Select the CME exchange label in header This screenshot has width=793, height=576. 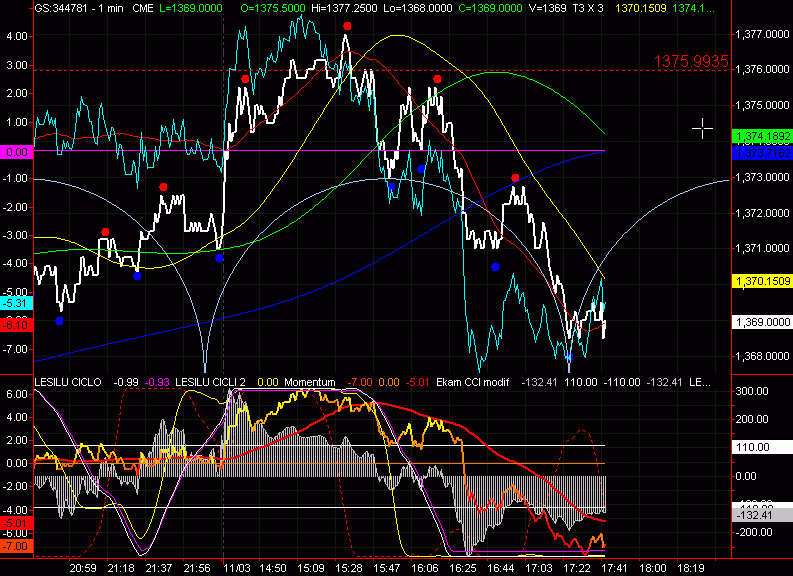tap(143, 8)
